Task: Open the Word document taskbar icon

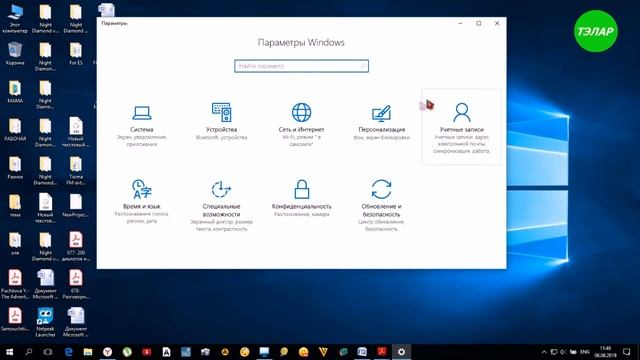Action: tap(362, 352)
